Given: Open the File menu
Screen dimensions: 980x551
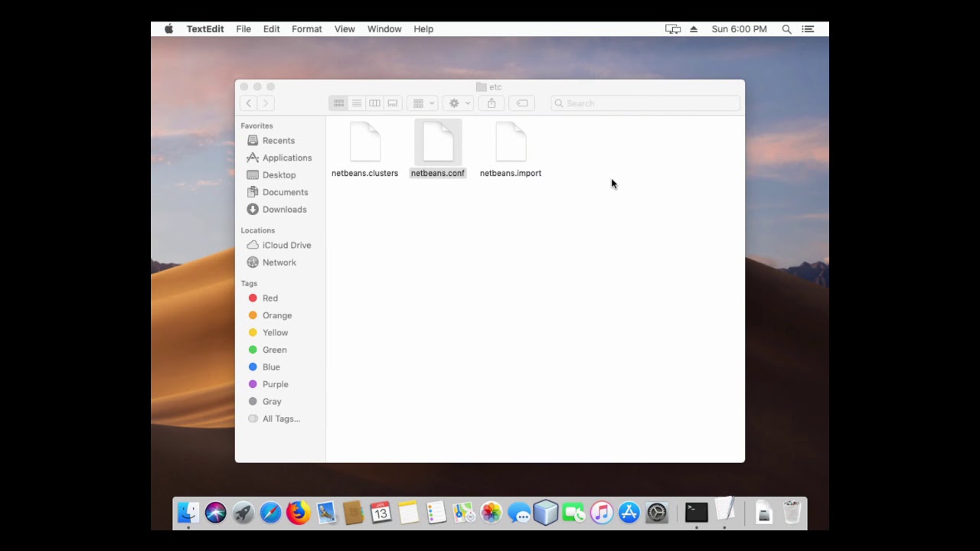Looking at the screenshot, I should [243, 29].
